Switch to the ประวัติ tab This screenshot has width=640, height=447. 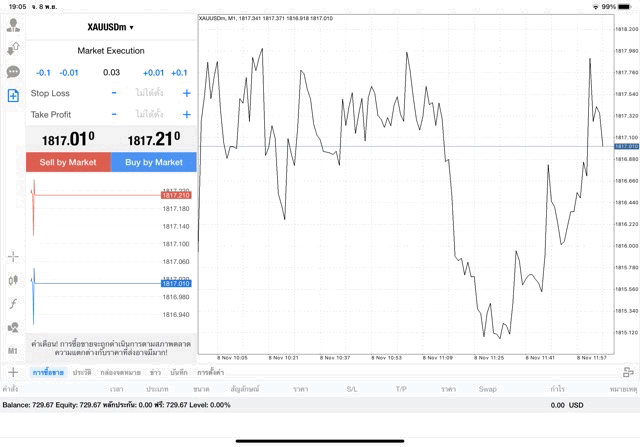coord(82,372)
